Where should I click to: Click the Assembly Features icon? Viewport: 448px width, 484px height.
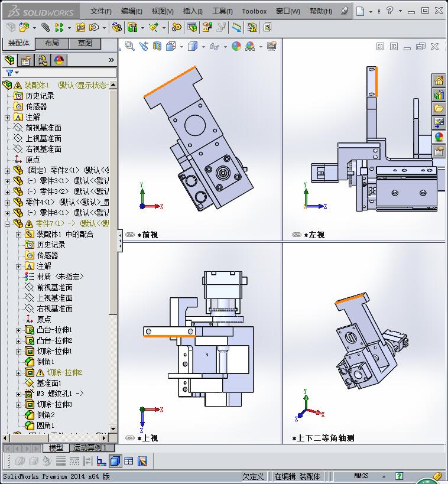click(132, 27)
